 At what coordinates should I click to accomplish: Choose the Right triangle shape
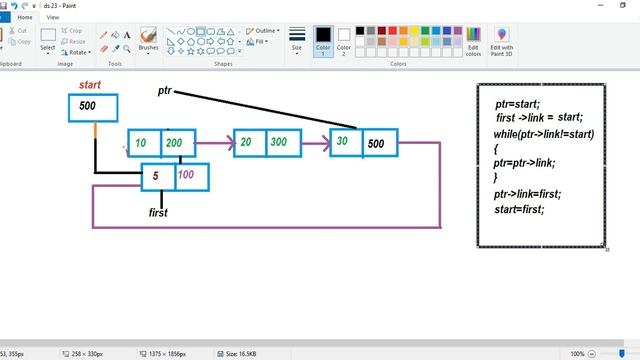171,41
